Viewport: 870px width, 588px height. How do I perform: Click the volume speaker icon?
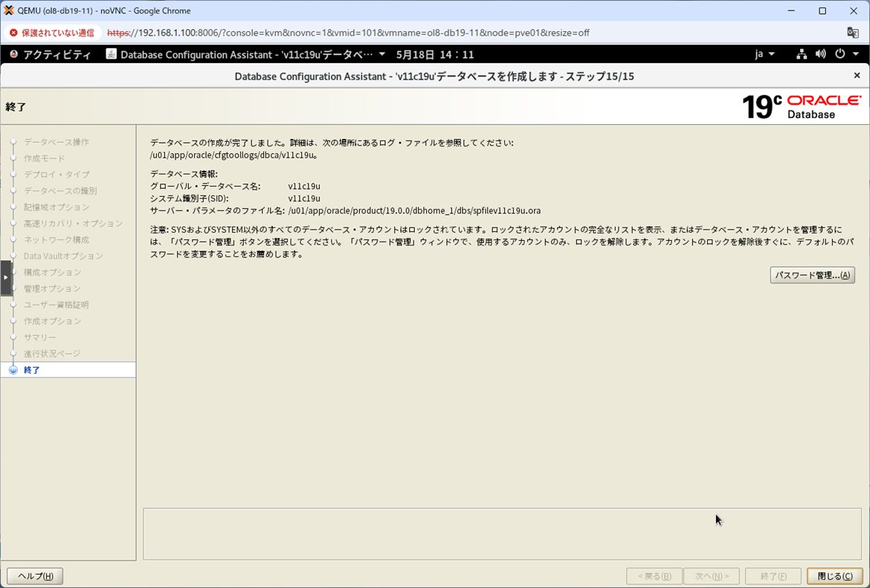(821, 54)
